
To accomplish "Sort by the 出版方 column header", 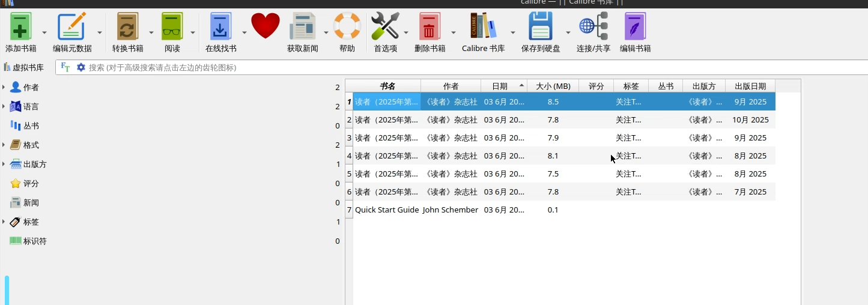I will [704, 86].
